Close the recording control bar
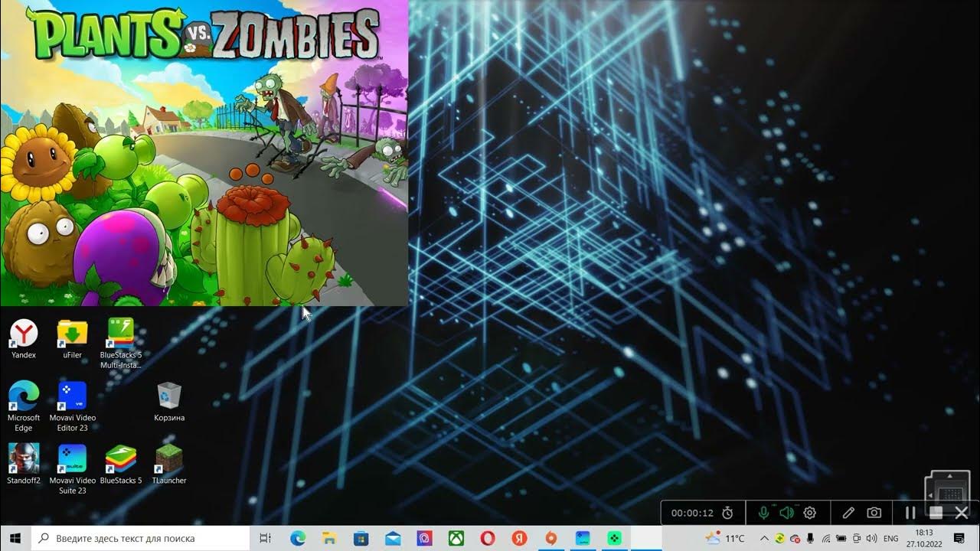 point(962,513)
